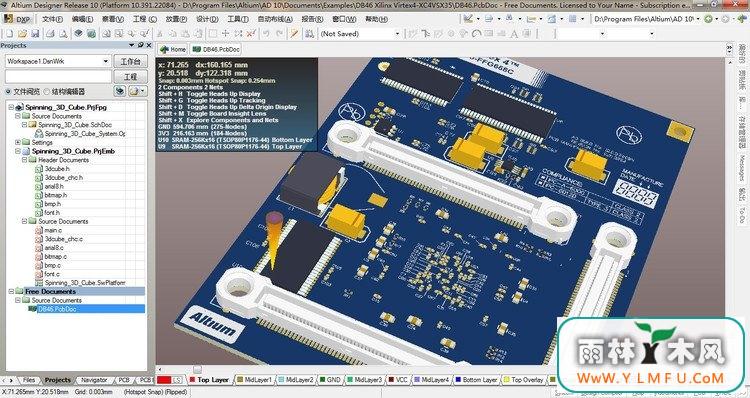Click the Select Inside Area rectangle icon
Screen dimensions: 750x398
tap(213, 34)
